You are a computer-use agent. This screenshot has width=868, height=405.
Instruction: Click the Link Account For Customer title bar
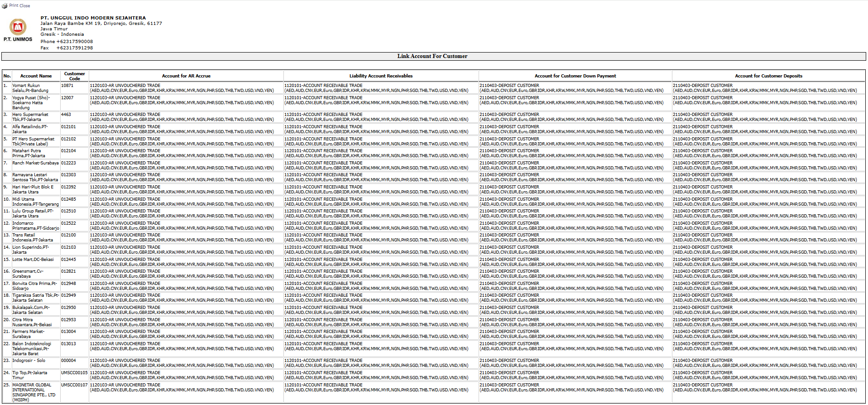point(433,56)
